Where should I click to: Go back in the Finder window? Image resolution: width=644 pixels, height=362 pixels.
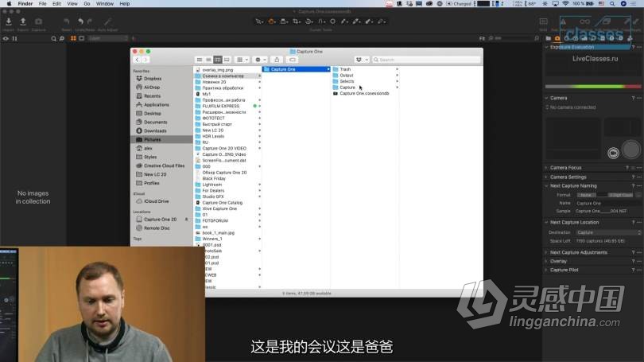click(x=138, y=60)
